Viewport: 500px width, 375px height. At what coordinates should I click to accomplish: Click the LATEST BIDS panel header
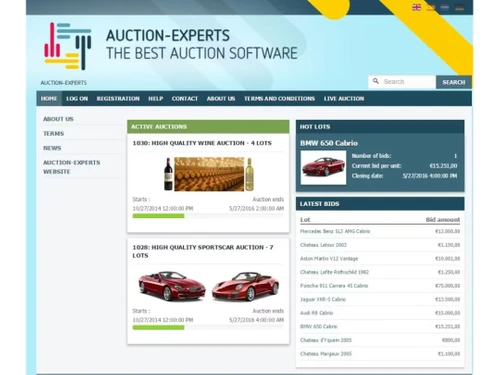(380, 204)
